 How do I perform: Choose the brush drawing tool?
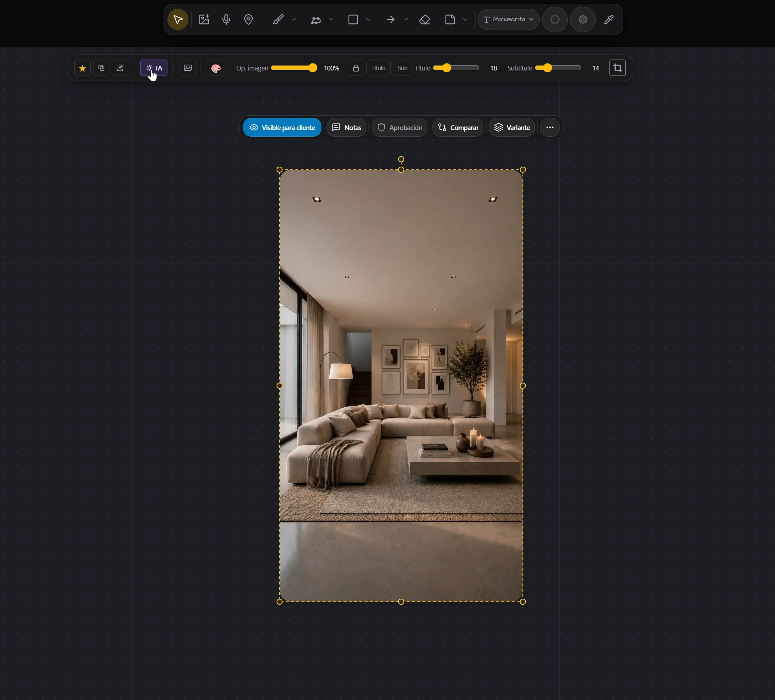click(x=278, y=19)
